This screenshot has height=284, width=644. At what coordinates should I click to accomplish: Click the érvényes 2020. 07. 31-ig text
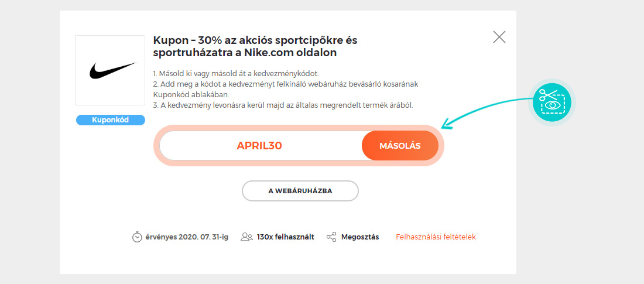point(187,237)
